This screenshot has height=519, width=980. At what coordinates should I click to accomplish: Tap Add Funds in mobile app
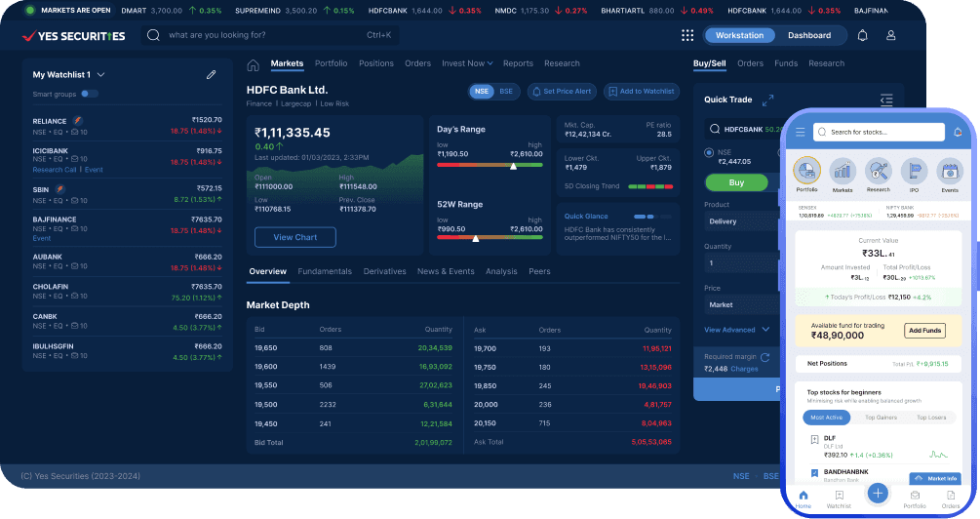click(925, 330)
